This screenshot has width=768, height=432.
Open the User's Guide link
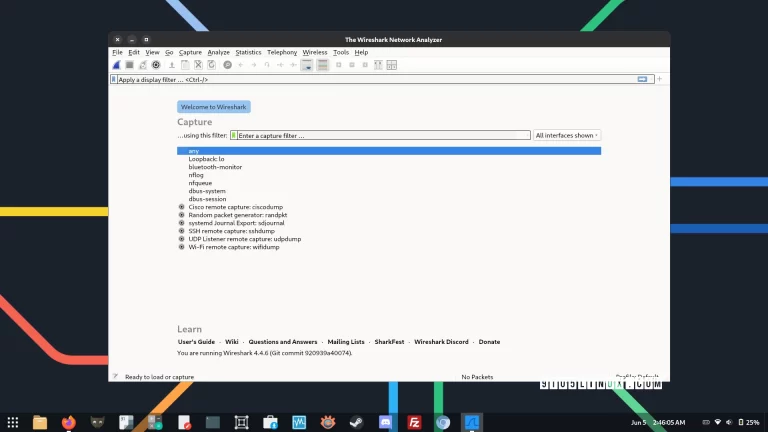pos(196,342)
